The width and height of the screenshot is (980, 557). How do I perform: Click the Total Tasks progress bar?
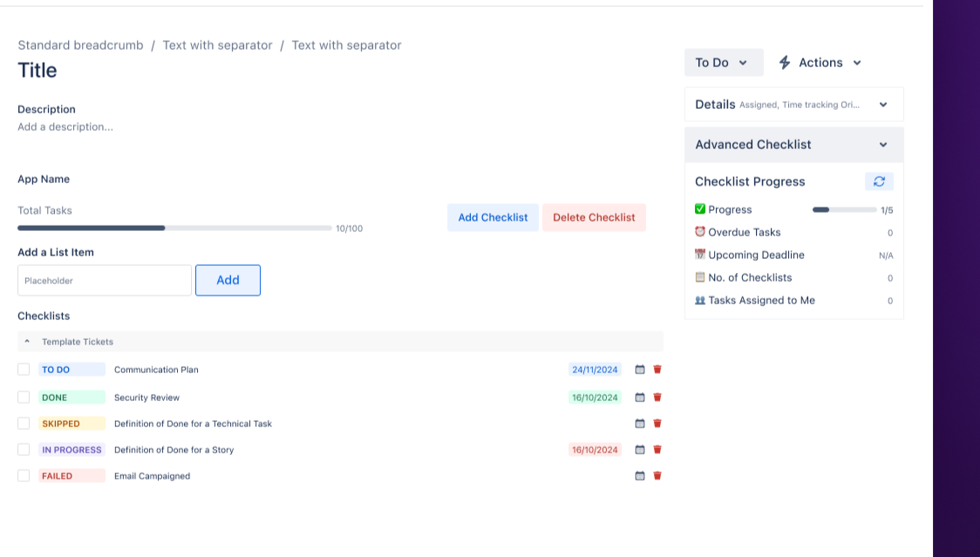point(174,228)
